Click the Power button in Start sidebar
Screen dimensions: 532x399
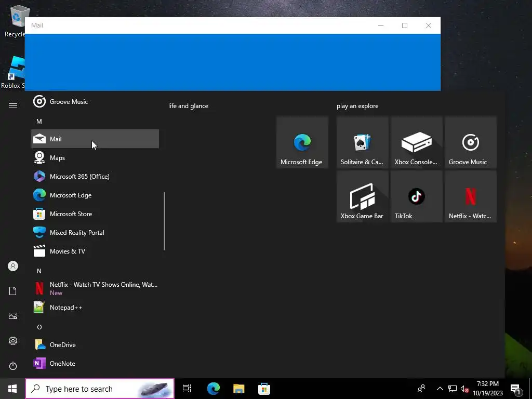[13, 366]
